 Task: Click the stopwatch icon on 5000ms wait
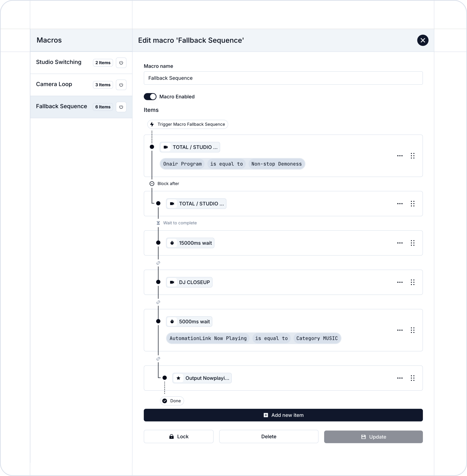pyautogui.click(x=172, y=321)
